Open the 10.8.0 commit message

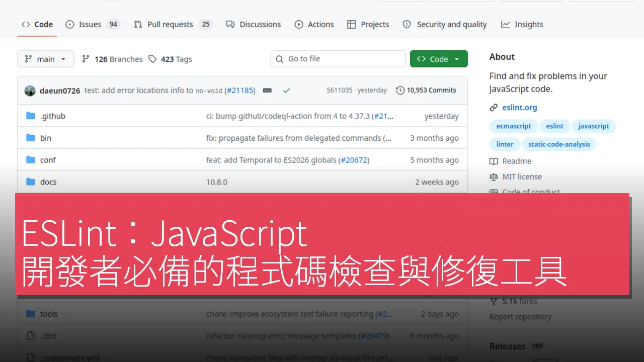pos(217,182)
